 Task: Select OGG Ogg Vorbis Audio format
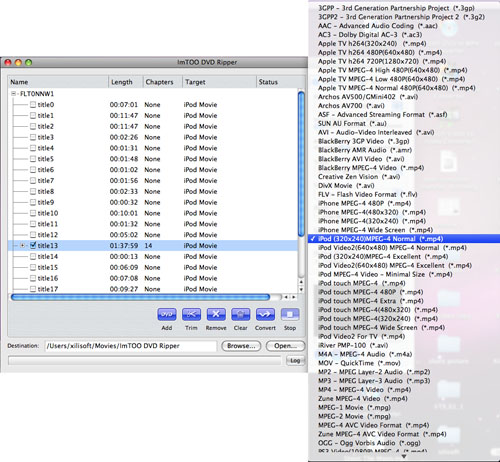(x=369, y=443)
